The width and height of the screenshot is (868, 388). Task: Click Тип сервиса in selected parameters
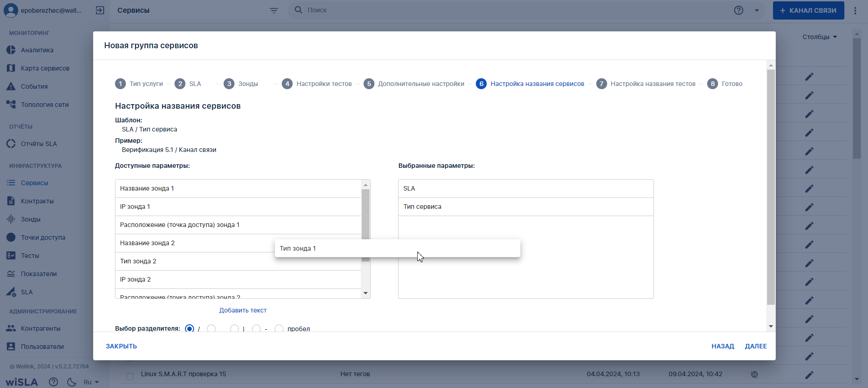(526, 207)
